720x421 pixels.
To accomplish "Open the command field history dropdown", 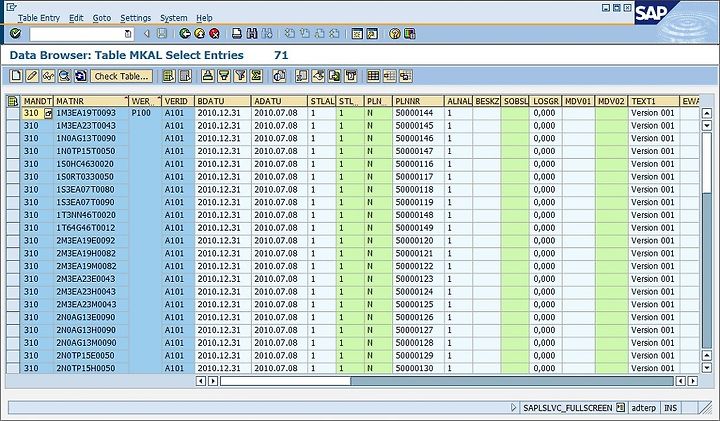I will pyautogui.click(x=128, y=34).
